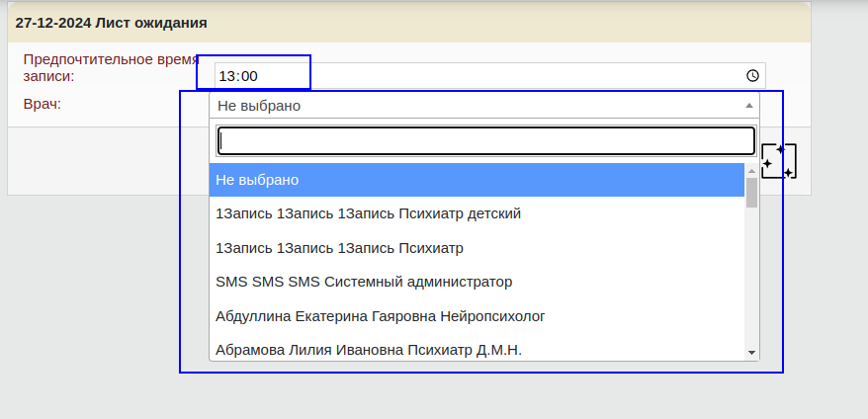
Task: Click the 'Не выбрано' combo box text
Action: click(260, 106)
